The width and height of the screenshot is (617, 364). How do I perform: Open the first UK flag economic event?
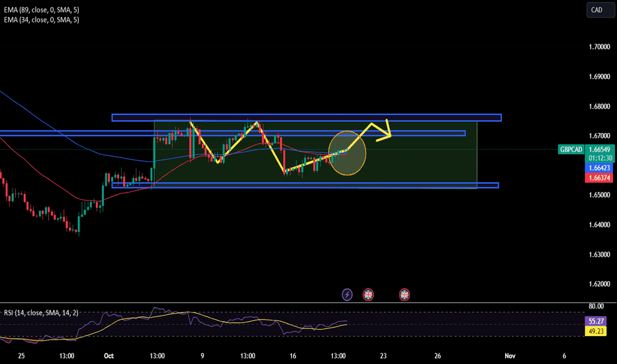(x=368, y=295)
